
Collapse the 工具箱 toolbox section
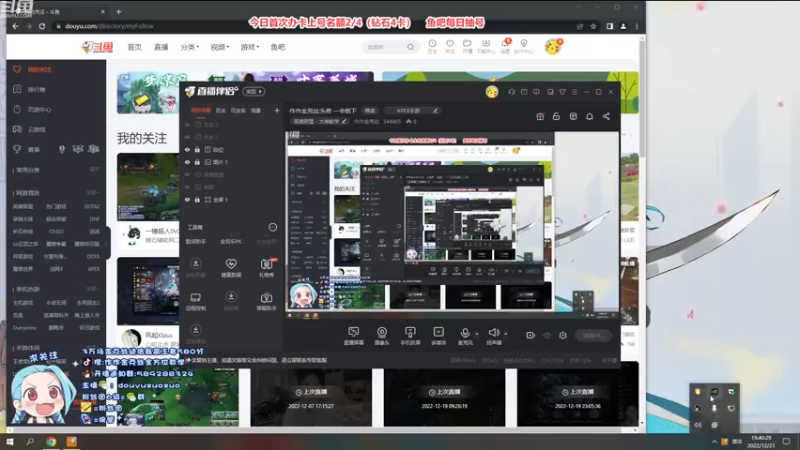(273, 227)
